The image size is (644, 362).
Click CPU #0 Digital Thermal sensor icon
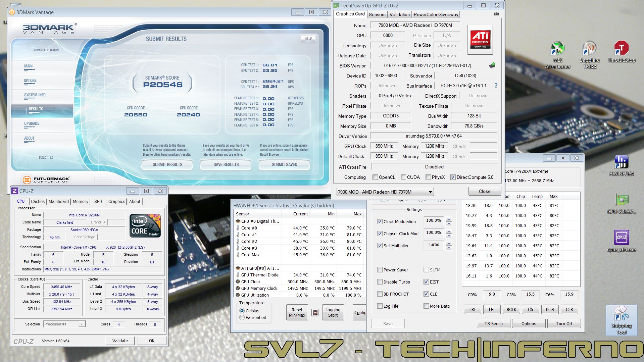pos(238,221)
